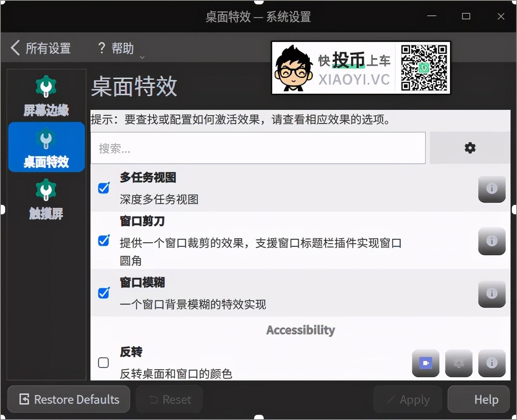517x420 pixels.
Task: Open the effects filter gear beside search bar
Action: point(469,148)
